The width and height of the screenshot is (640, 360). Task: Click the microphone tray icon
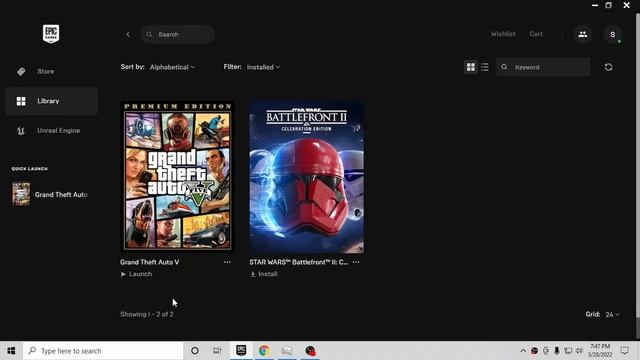click(557, 351)
